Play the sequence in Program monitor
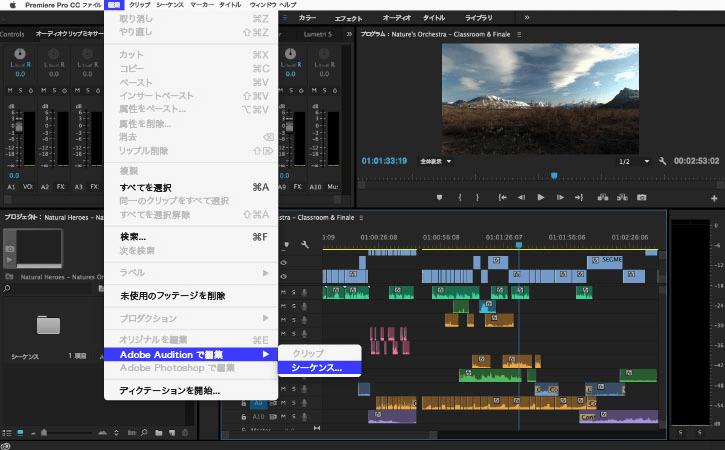Screen dimensions: 725x450 click(x=541, y=197)
